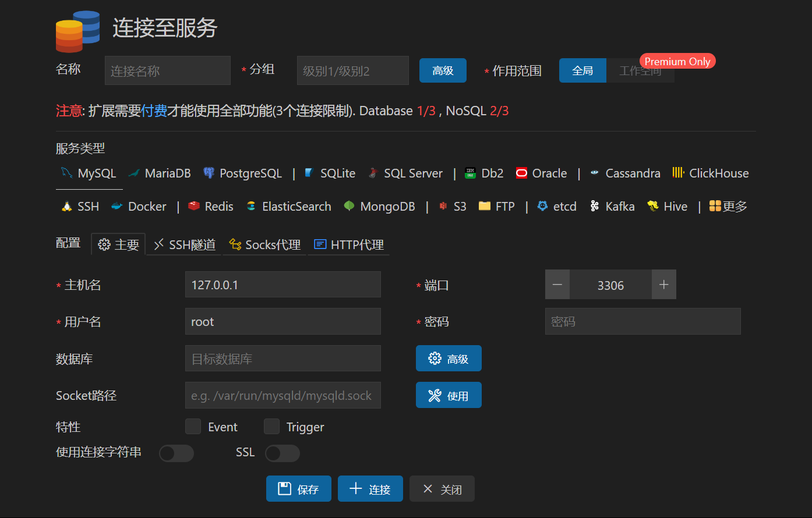812x518 pixels.
Task: Click the 使用 socket button
Action: tap(449, 395)
